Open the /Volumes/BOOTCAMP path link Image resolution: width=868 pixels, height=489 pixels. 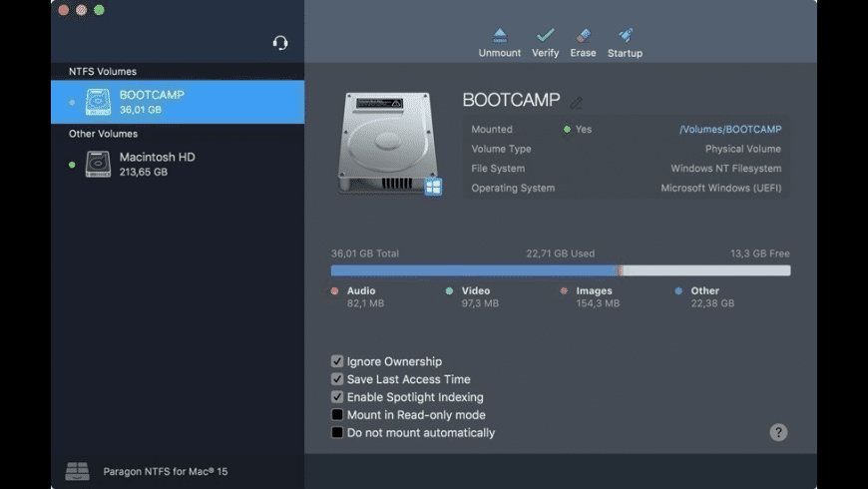click(730, 129)
